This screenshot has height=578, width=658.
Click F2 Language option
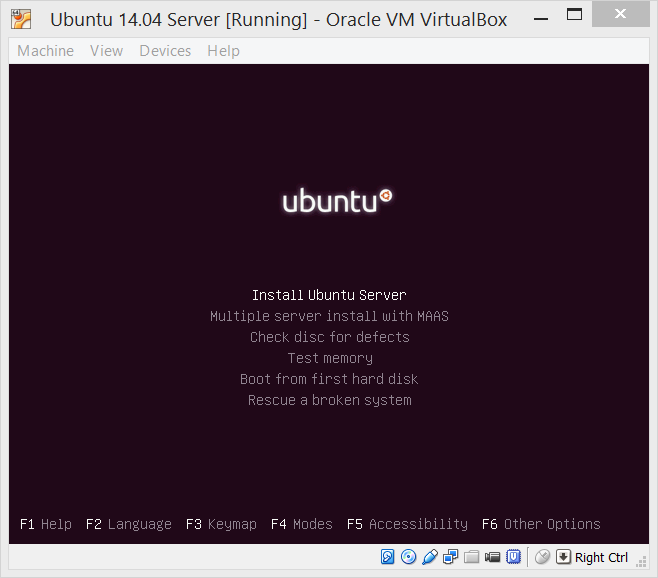[129, 524]
